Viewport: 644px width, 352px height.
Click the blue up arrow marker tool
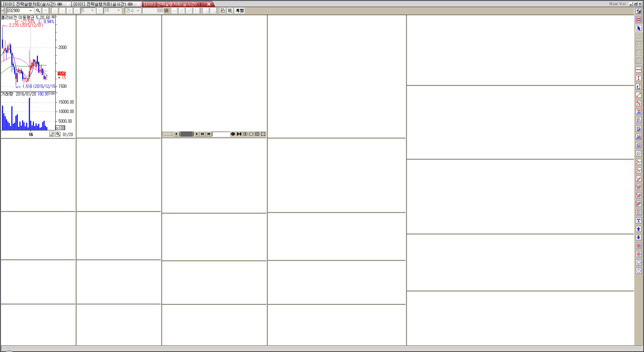tap(639, 229)
